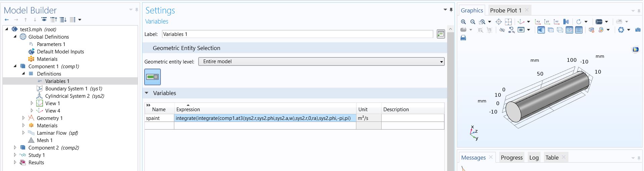Switch to the XY plane view

[x=538, y=22]
